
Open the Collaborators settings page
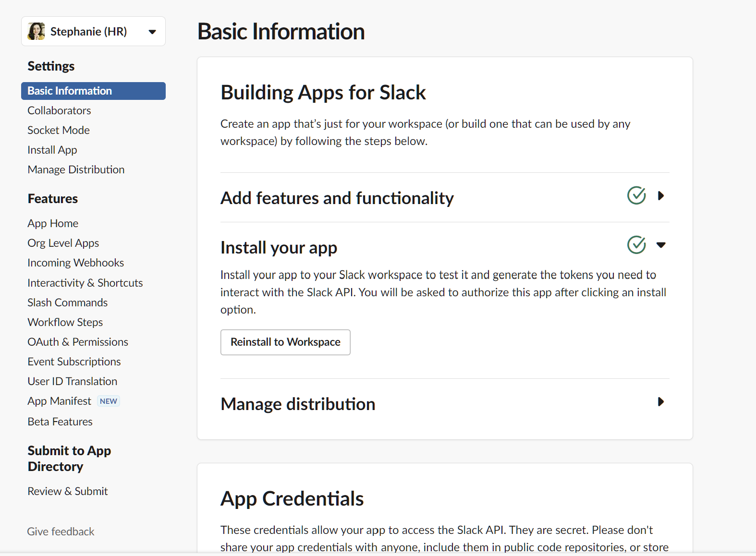pos(59,110)
